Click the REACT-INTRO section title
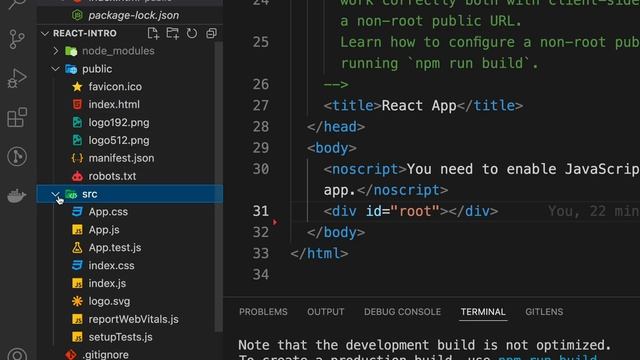The width and height of the screenshot is (640, 360). point(84,33)
